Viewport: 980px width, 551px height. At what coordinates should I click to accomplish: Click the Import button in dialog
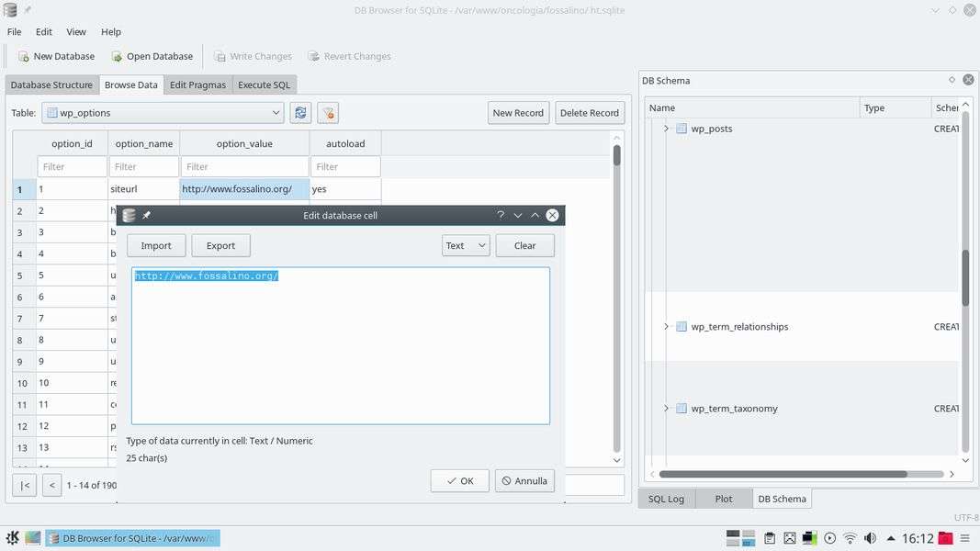point(156,245)
